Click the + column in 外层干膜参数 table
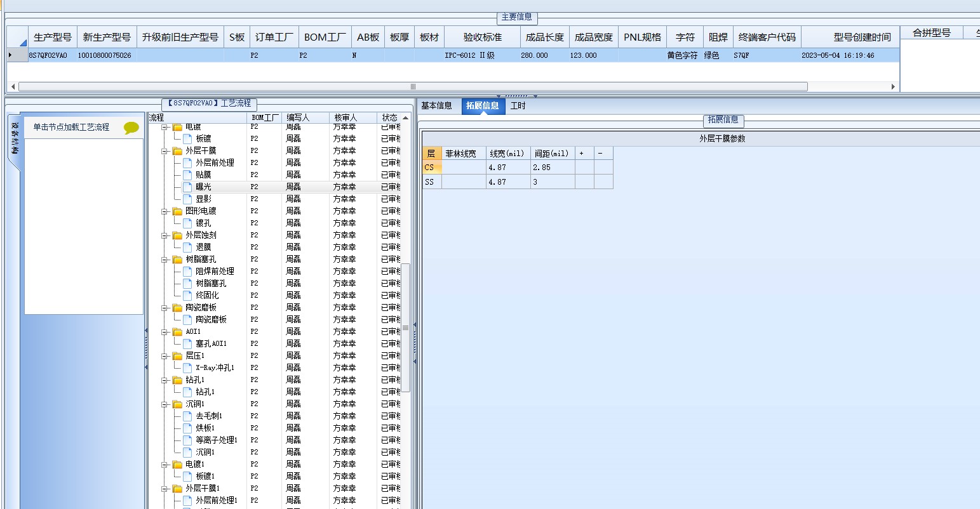Screen dimensions: 980x509 584,153
